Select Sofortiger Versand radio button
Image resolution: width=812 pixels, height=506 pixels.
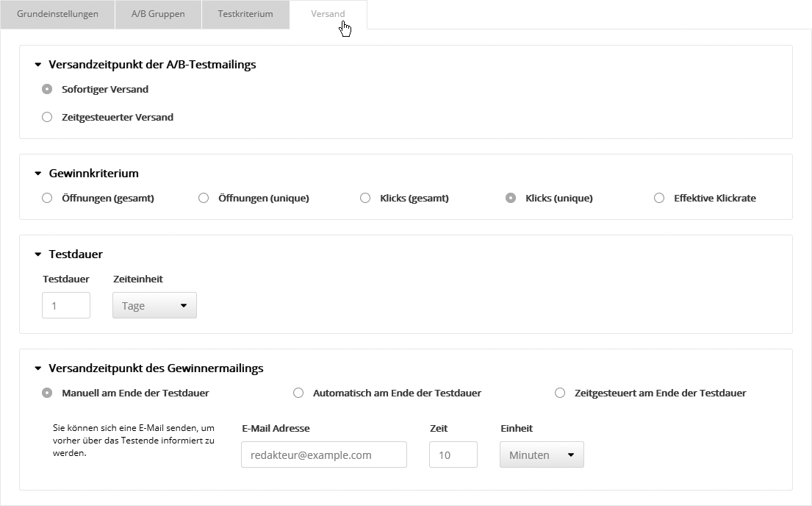(x=48, y=89)
